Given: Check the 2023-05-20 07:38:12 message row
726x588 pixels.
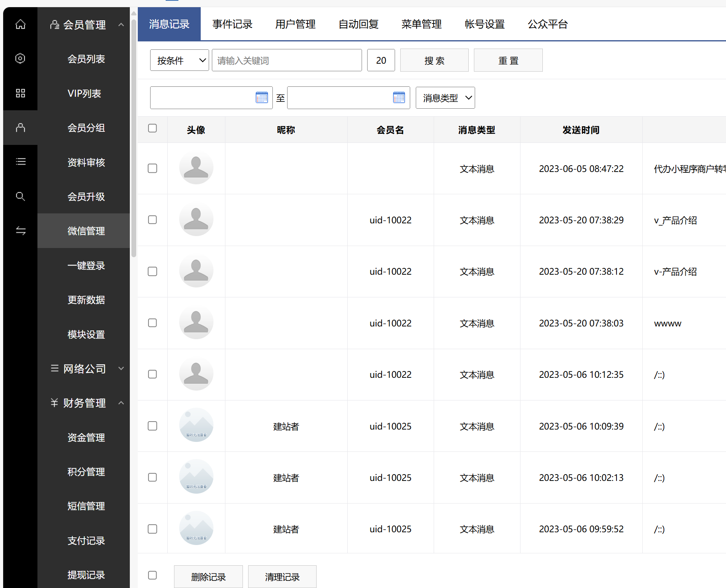Looking at the screenshot, I should pos(152,272).
